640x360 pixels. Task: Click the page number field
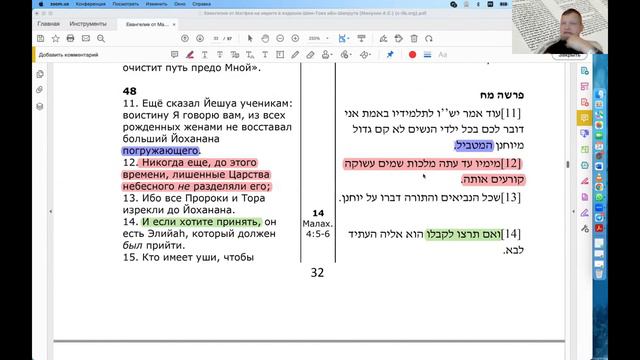pyautogui.click(x=216, y=38)
